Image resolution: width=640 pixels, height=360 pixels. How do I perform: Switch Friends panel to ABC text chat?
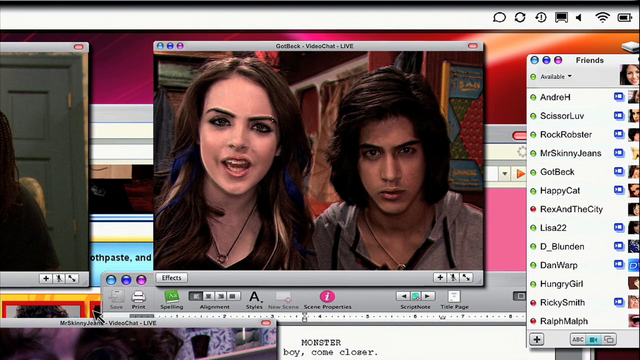coord(578,340)
